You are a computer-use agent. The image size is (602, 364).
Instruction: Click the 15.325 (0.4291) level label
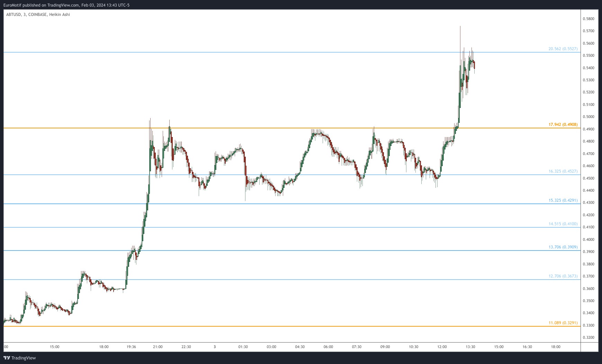pos(563,200)
